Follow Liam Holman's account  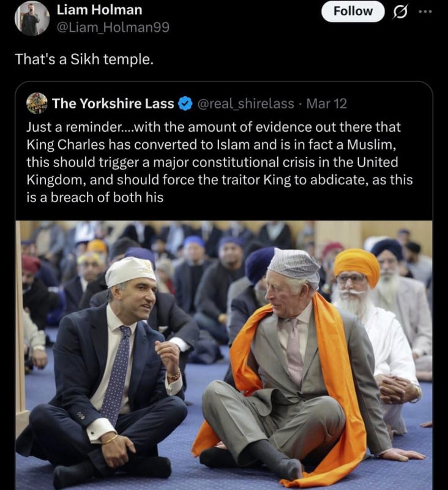(x=353, y=11)
